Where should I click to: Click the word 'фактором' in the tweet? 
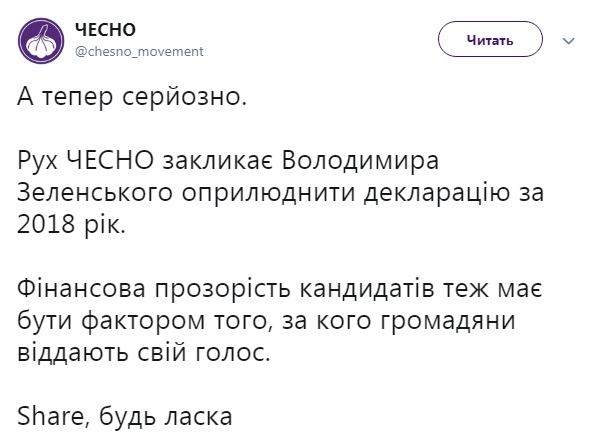[x=143, y=322]
